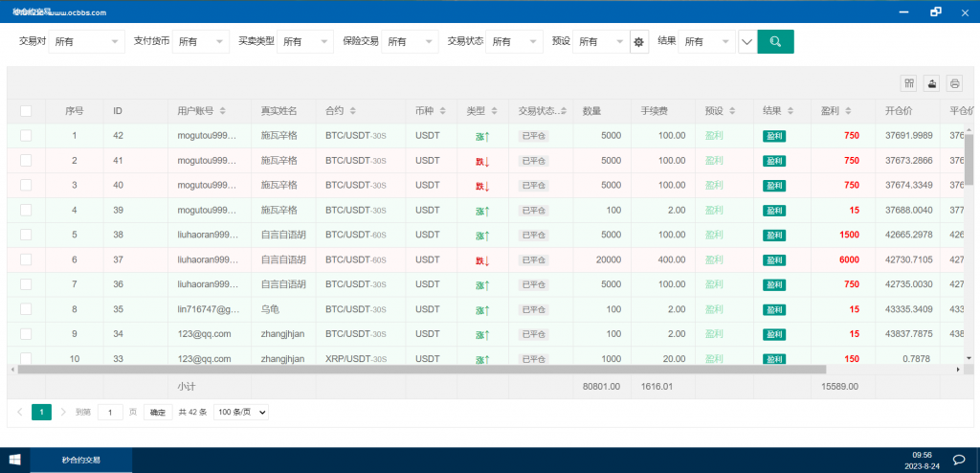Check the row with ID 34
Image resolution: width=980 pixels, height=473 pixels.
pos(26,334)
